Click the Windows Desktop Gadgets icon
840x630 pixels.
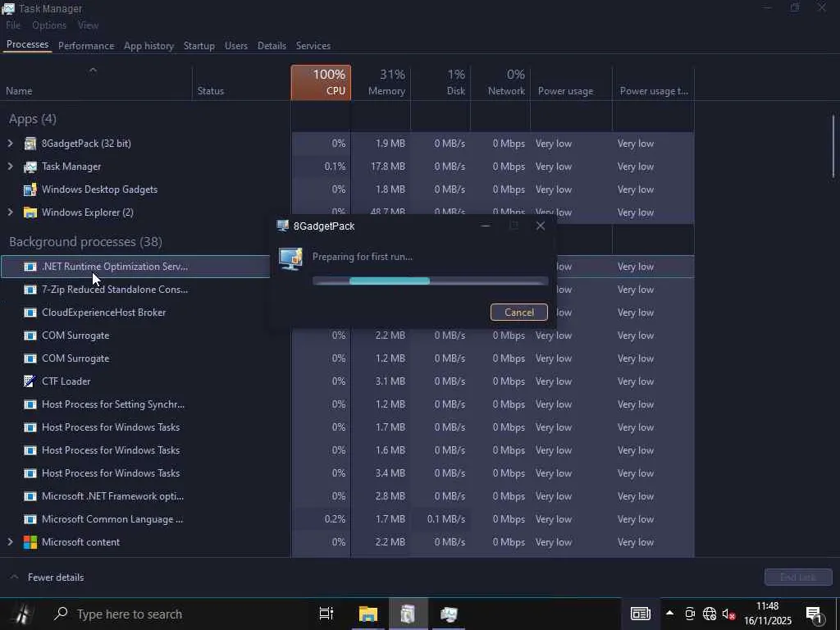(30, 189)
